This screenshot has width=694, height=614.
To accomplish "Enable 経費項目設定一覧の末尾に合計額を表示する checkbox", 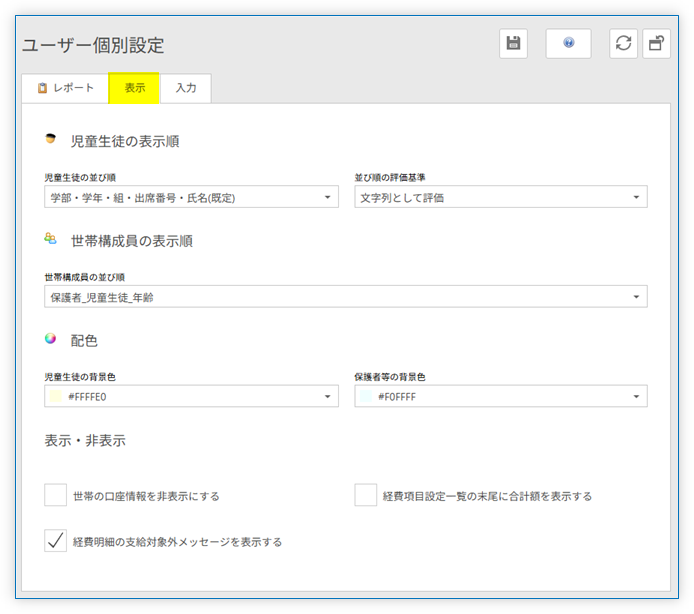I will tap(366, 495).
